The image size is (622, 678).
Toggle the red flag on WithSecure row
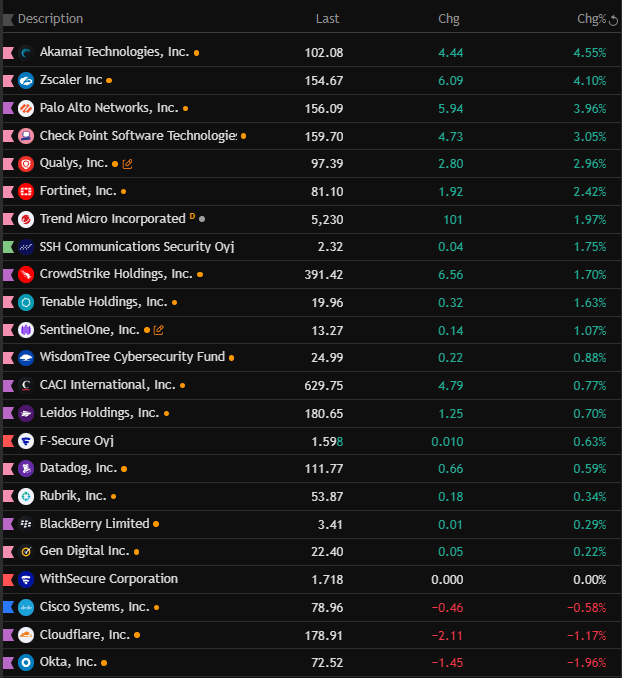[x=8, y=579]
